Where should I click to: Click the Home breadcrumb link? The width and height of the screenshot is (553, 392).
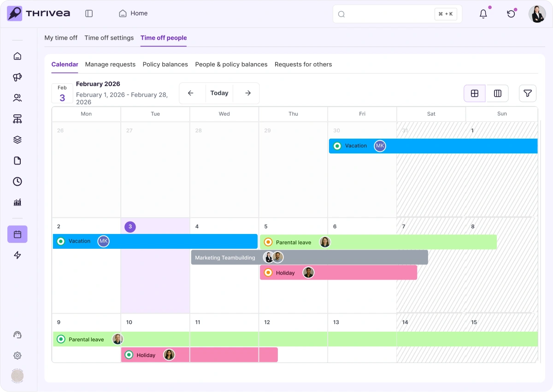(x=134, y=13)
